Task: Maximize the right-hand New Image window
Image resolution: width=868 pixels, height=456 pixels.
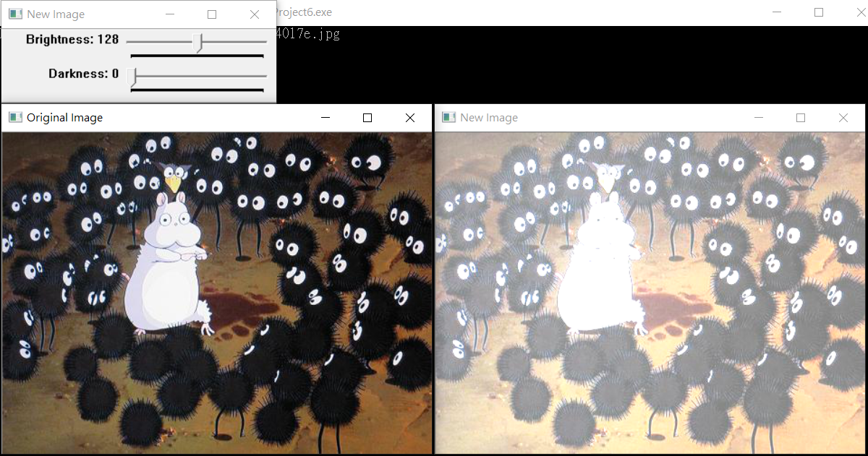Action: point(801,117)
